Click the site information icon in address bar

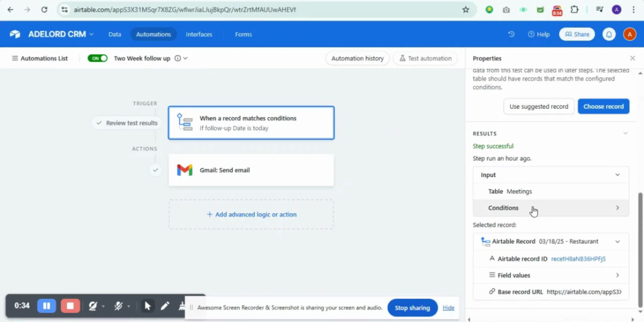pyautogui.click(x=64, y=10)
